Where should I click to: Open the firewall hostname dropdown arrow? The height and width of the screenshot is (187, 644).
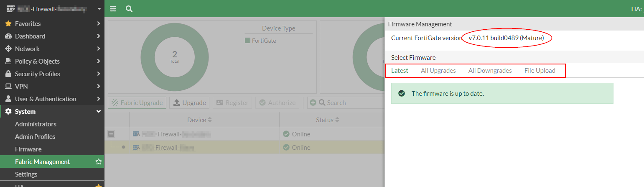(x=99, y=9)
